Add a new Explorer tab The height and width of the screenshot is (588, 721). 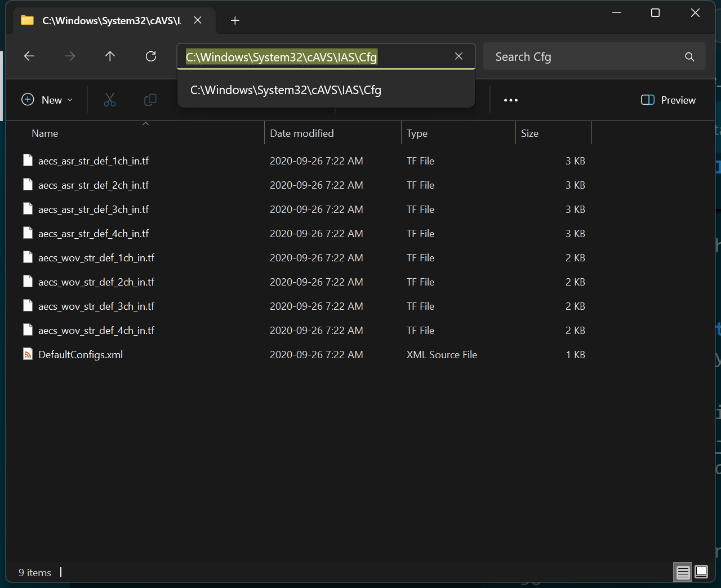click(235, 21)
